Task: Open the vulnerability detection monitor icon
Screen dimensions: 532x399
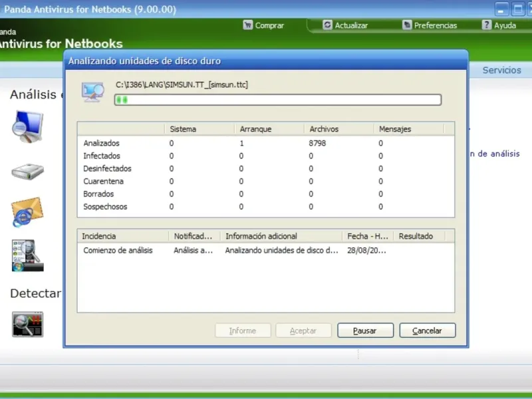Action: [27, 325]
